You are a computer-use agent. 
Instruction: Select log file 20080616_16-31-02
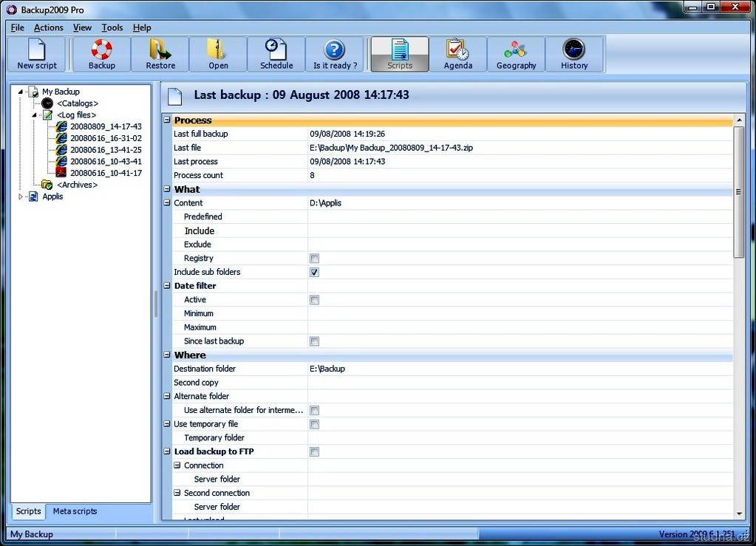coord(106,138)
